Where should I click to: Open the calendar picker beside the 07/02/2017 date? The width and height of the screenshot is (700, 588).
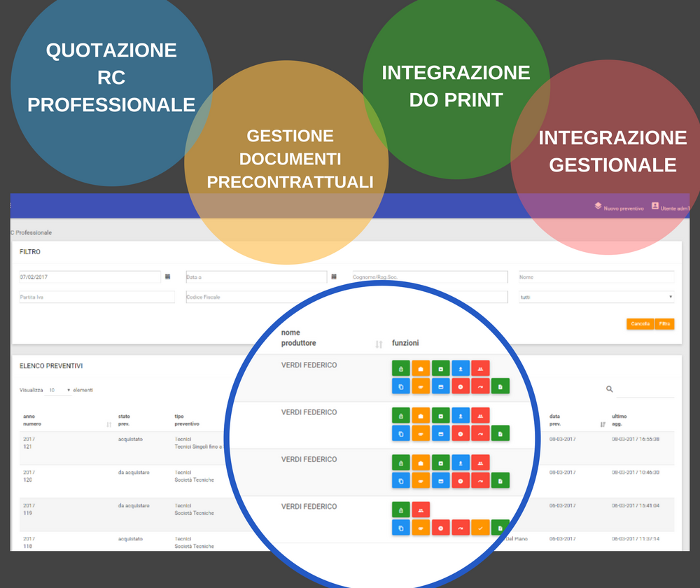tap(168, 276)
